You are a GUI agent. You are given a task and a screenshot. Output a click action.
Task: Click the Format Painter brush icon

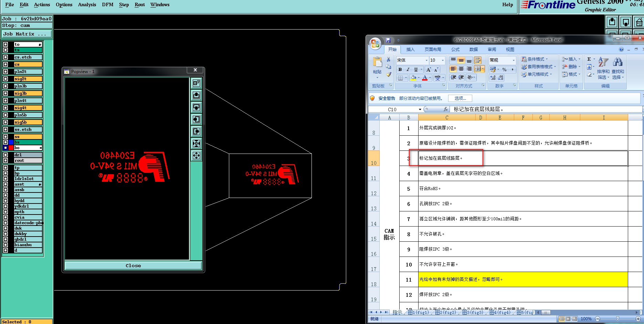[x=388, y=74]
